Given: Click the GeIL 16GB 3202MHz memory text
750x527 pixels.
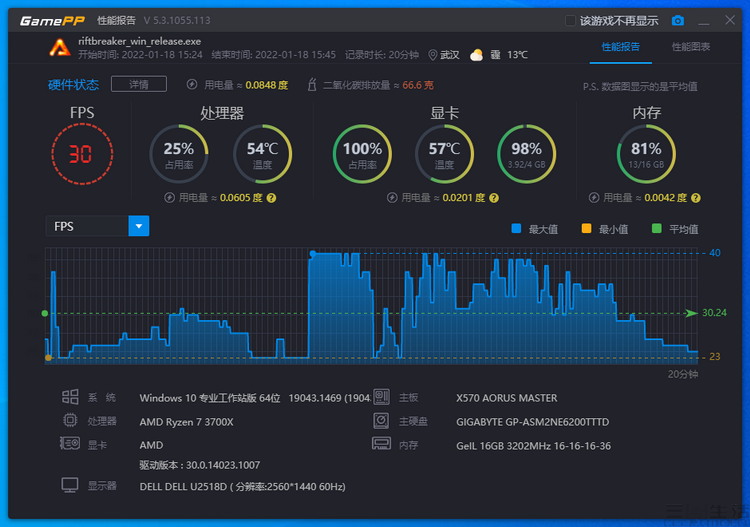Looking at the screenshot, I should click(x=533, y=446).
